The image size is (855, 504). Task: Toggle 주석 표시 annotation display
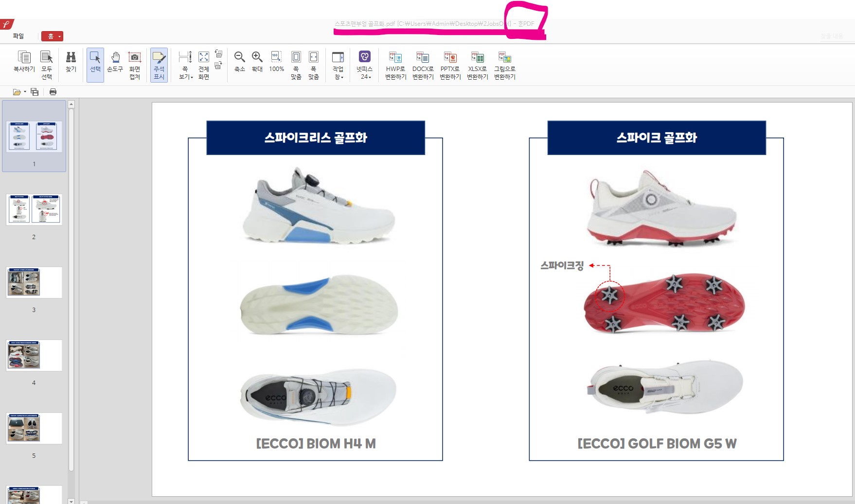[x=159, y=65]
